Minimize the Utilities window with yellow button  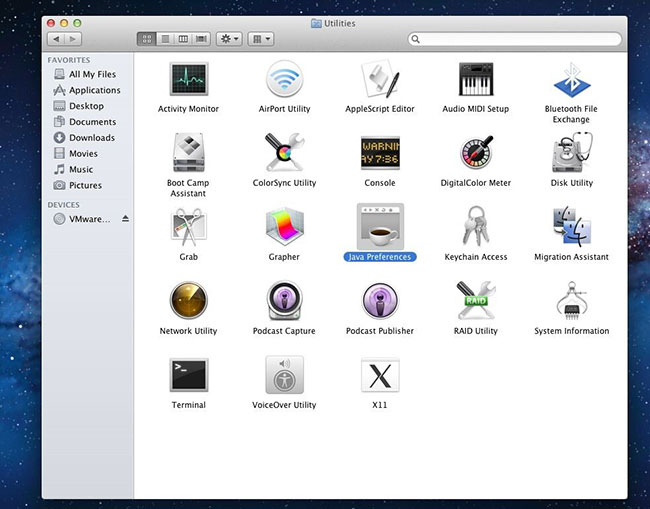[64, 23]
